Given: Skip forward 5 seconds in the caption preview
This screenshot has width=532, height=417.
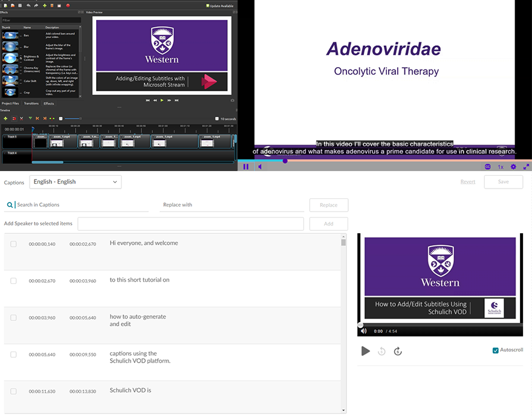Looking at the screenshot, I should click(x=398, y=351).
